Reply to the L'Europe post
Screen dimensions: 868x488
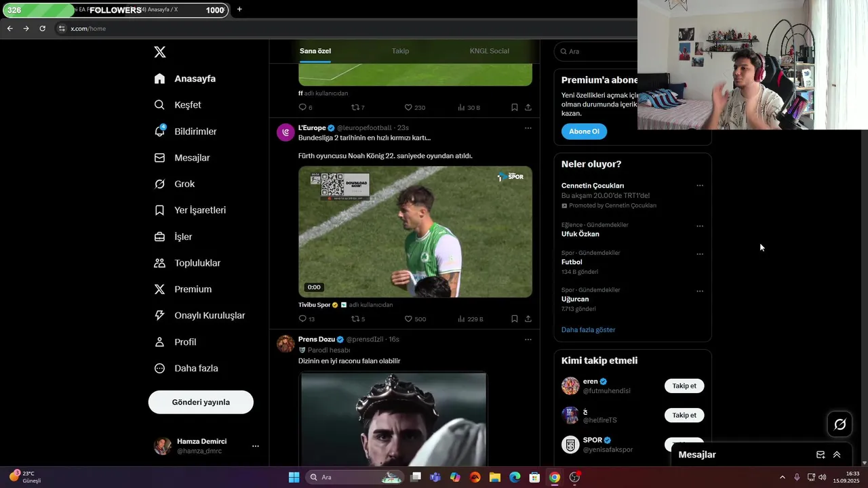[307, 319]
